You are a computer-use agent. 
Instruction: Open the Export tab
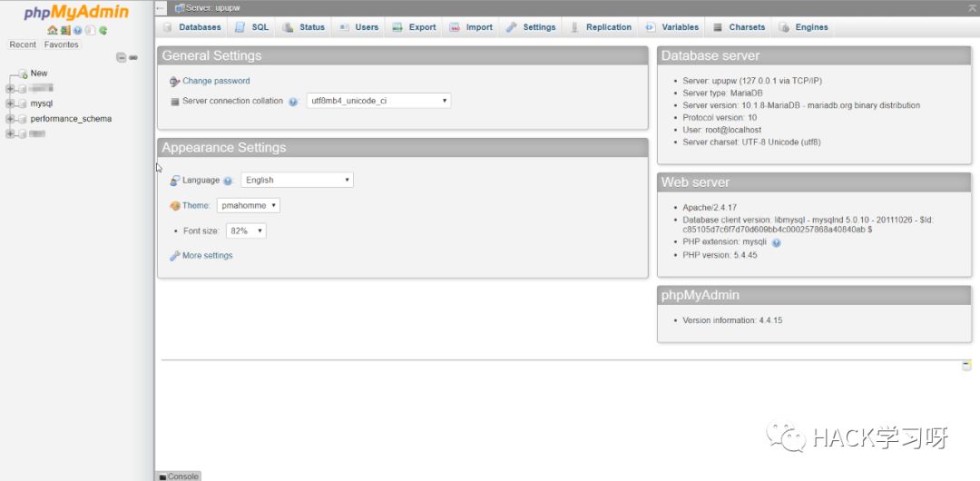click(x=415, y=27)
